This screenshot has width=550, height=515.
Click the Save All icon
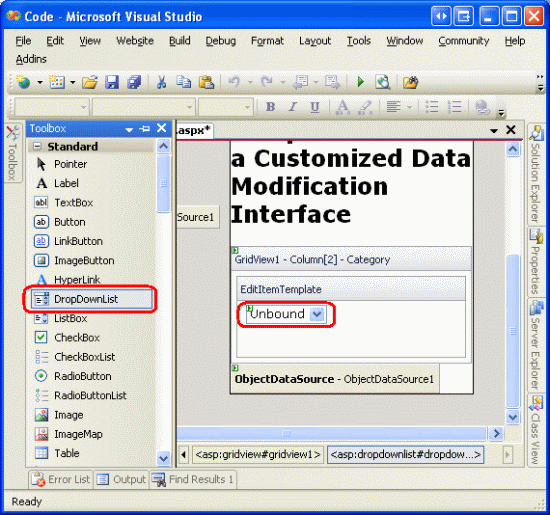[x=134, y=82]
